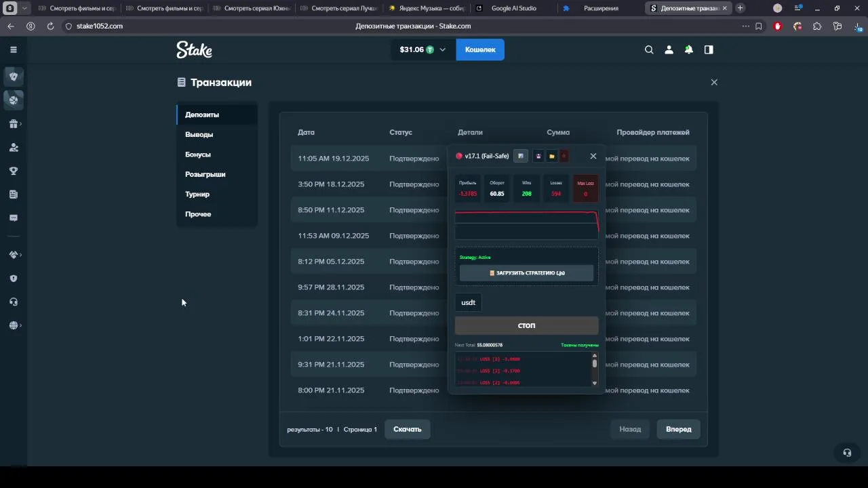Go back with the browser back arrow
The height and width of the screenshot is (488, 868).
click(10, 26)
